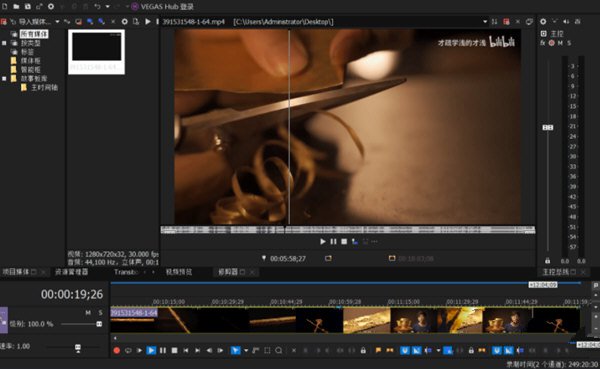
Task: Select the 391531548-1-64 media thumbnail
Action: click(96, 52)
